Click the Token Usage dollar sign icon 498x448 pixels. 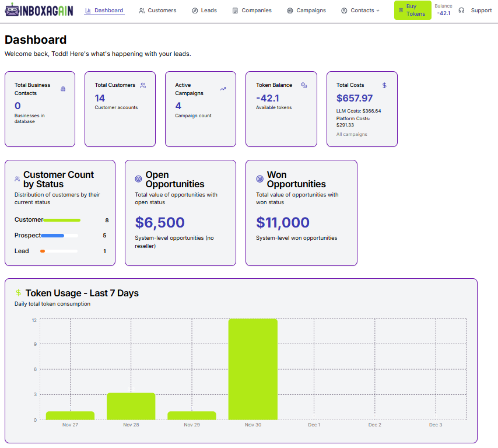tap(19, 293)
